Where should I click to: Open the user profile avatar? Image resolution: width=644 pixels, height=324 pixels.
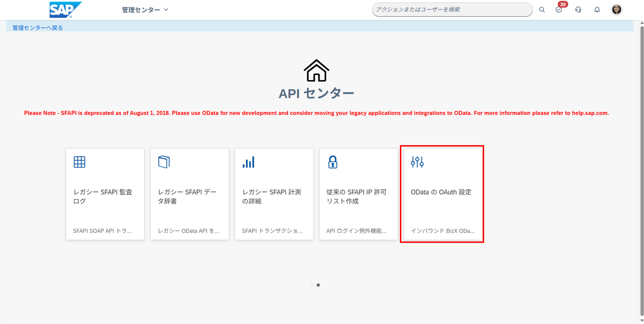tap(616, 10)
